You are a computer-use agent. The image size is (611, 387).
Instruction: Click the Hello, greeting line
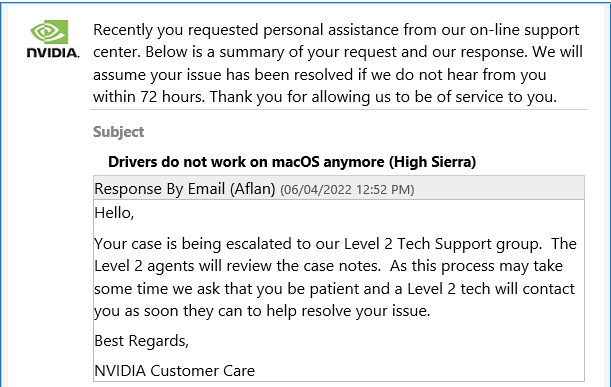[x=114, y=213]
